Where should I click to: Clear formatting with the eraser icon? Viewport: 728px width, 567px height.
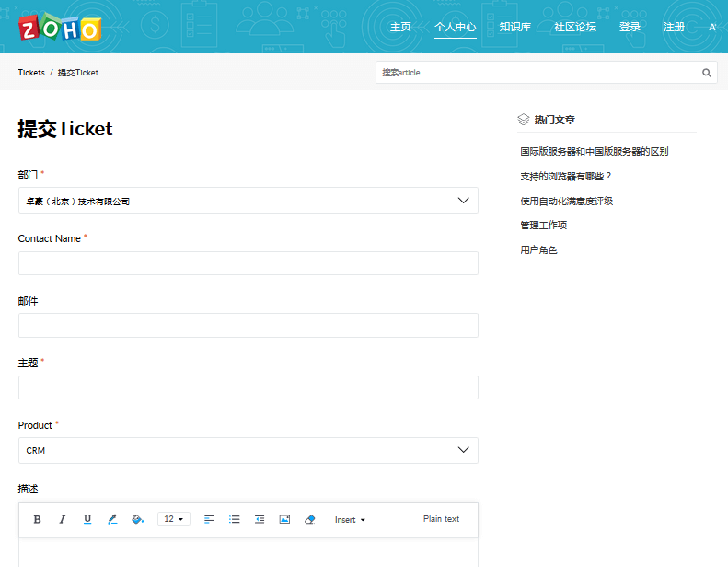(x=309, y=519)
